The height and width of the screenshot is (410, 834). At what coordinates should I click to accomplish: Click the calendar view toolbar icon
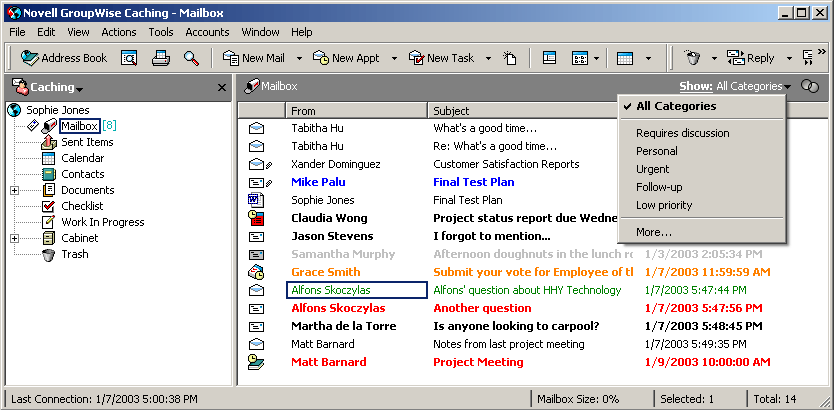(x=625, y=58)
